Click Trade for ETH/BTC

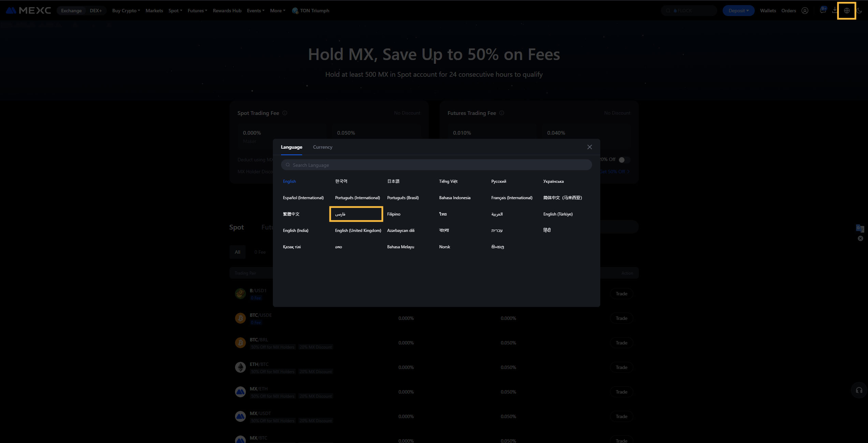coord(621,367)
